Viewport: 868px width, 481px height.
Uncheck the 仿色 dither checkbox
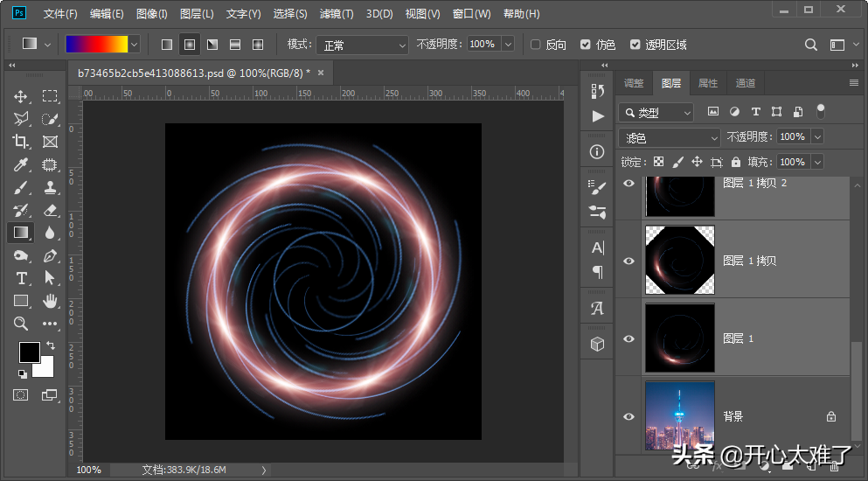[585, 45]
